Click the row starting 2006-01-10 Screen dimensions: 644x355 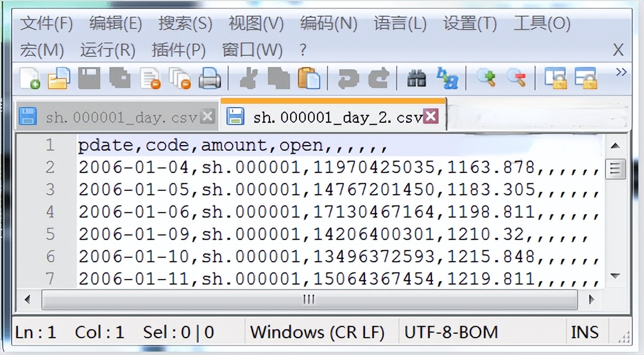pos(339,256)
